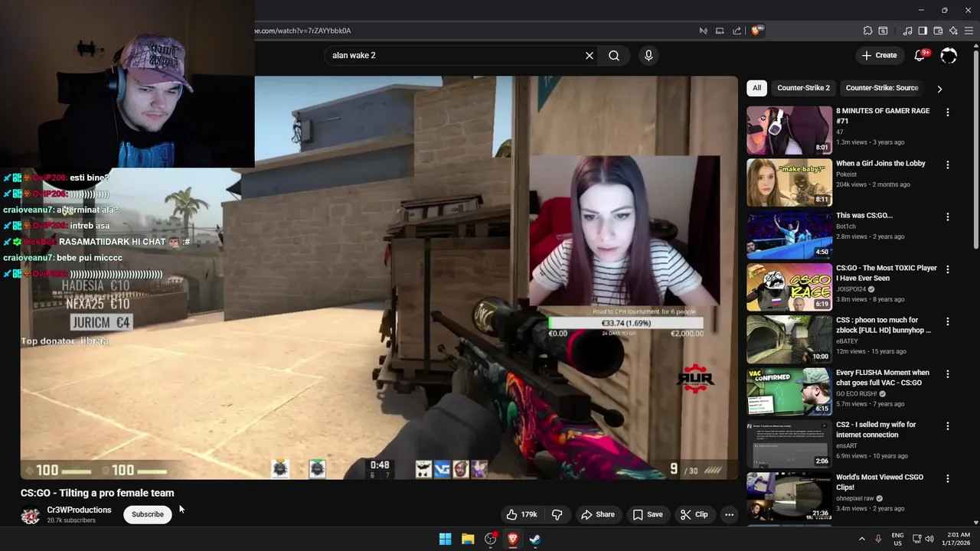Click the autoplay-blocked icon in the address bar
This screenshot has height=551, width=980.
(703, 31)
